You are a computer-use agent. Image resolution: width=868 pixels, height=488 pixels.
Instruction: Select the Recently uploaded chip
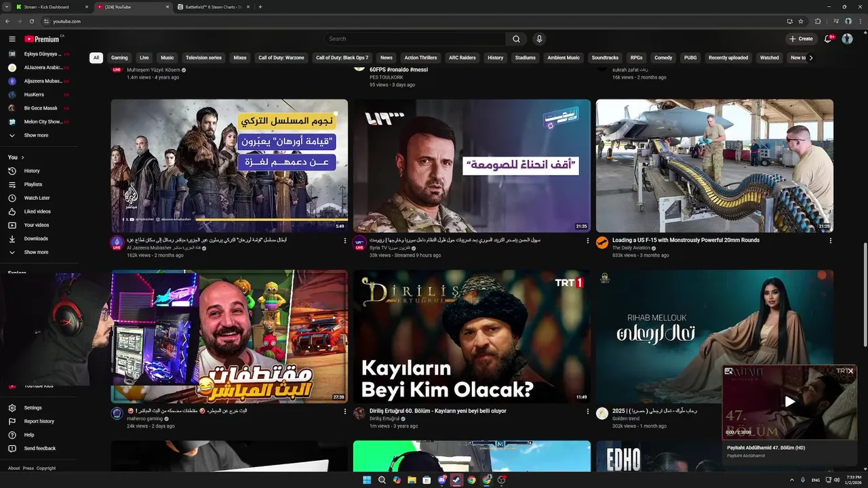pyautogui.click(x=728, y=58)
